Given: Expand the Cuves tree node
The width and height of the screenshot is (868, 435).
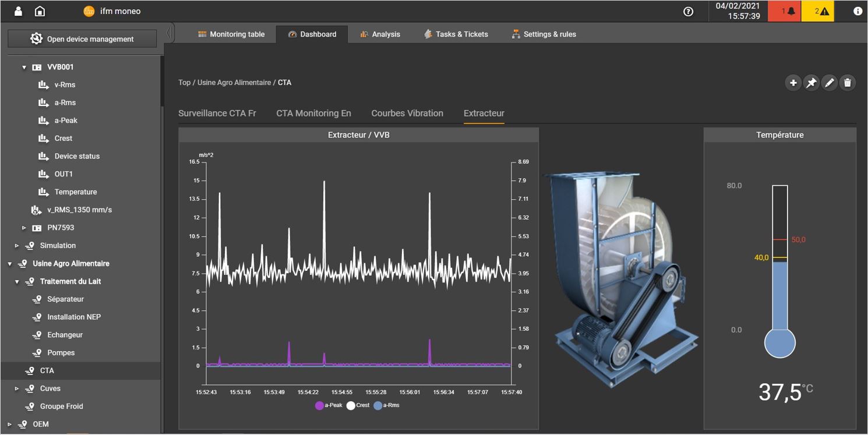Looking at the screenshot, I should tap(16, 388).
